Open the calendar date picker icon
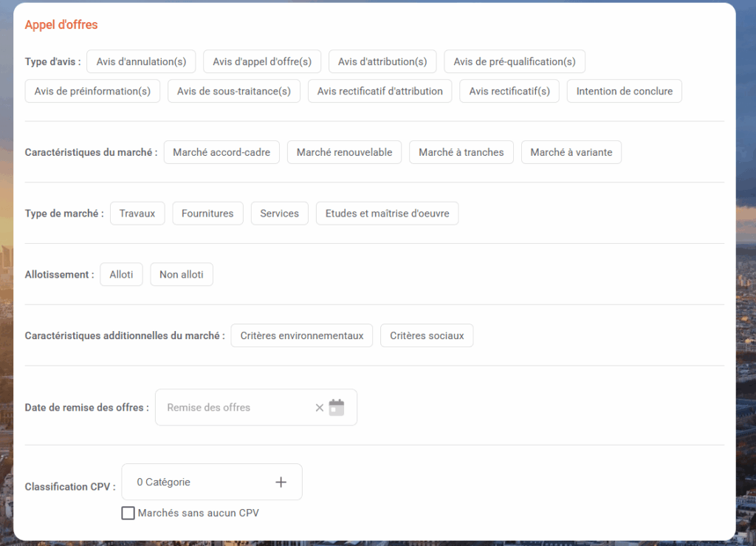The image size is (756, 546). click(x=337, y=407)
